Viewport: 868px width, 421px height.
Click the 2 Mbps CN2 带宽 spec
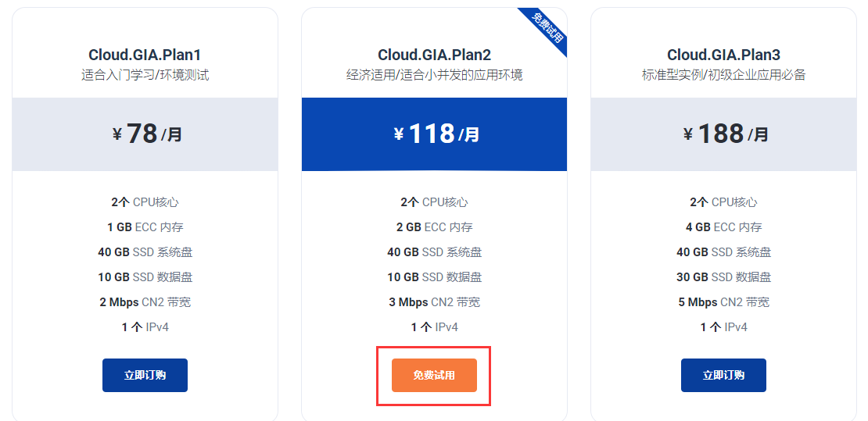click(x=145, y=302)
